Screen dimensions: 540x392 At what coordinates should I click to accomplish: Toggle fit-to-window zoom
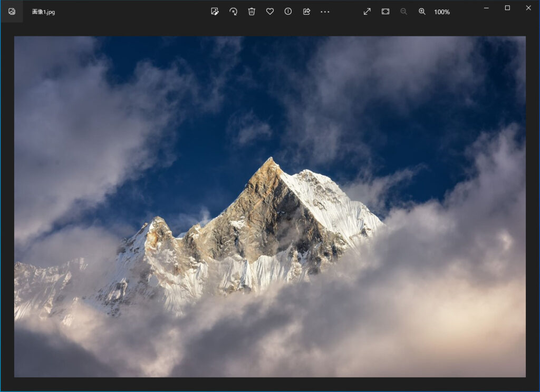tap(385, 12)
